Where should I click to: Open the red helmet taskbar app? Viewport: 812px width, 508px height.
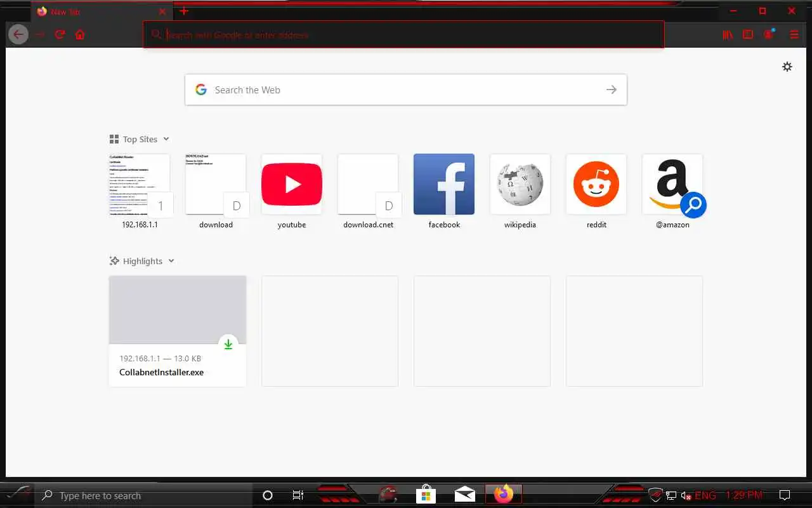pyautogui.click(x=388, y=494)
